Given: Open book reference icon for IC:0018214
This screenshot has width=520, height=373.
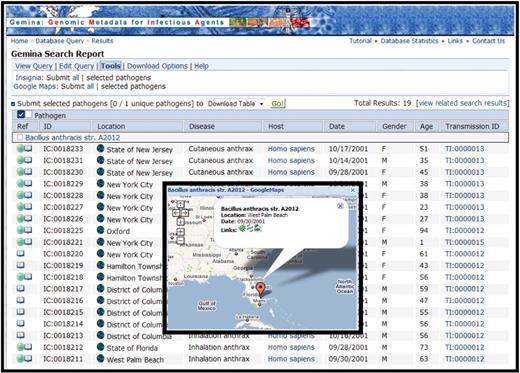Looking at the screenshot, I should 21,324.
